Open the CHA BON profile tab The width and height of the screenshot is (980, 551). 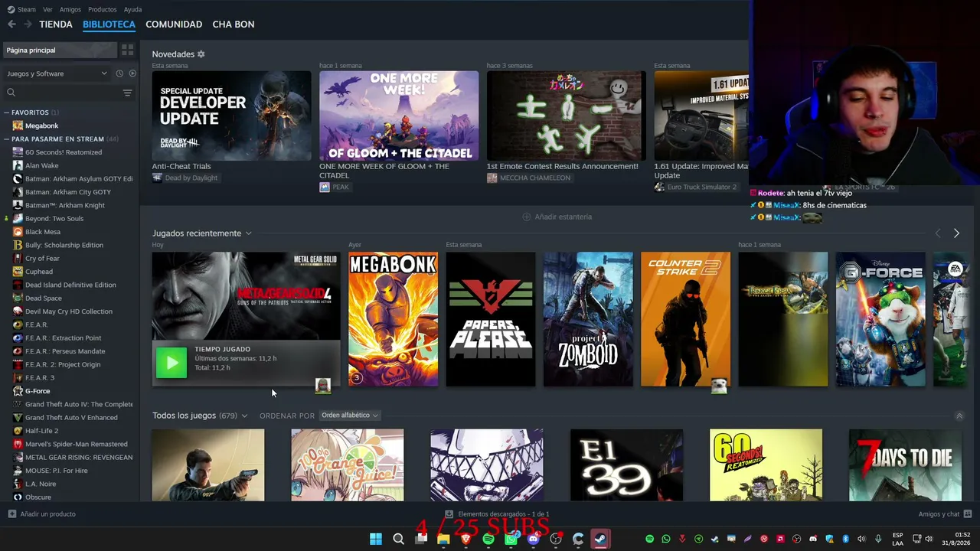(x=234, y=24)
